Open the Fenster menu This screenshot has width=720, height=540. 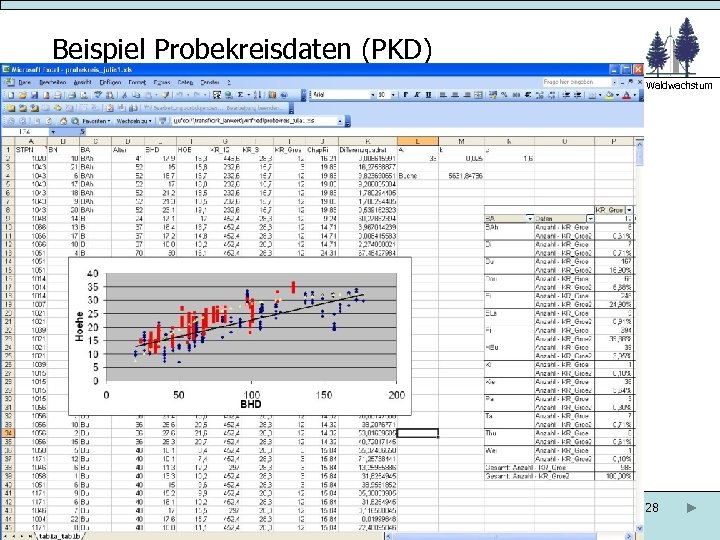pyautogui.click(x=210, y=83)
